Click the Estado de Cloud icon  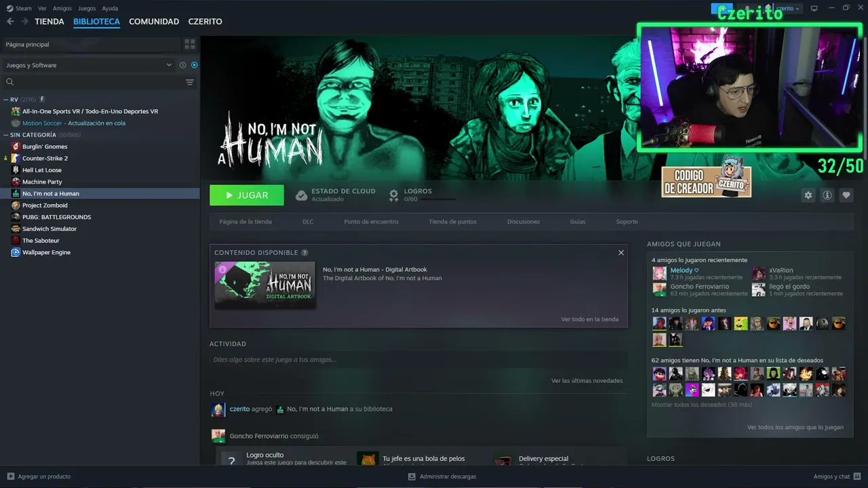(x=302, y=195)
